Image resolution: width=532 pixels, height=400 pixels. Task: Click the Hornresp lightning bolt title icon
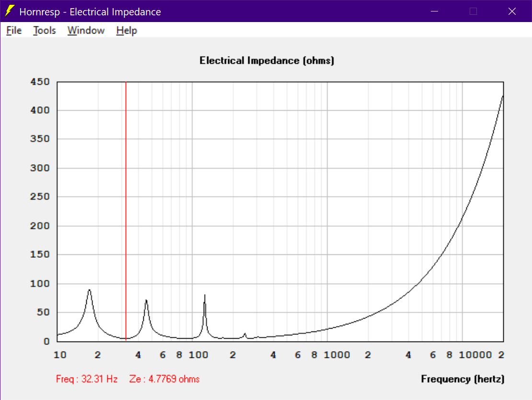[10, 11]
